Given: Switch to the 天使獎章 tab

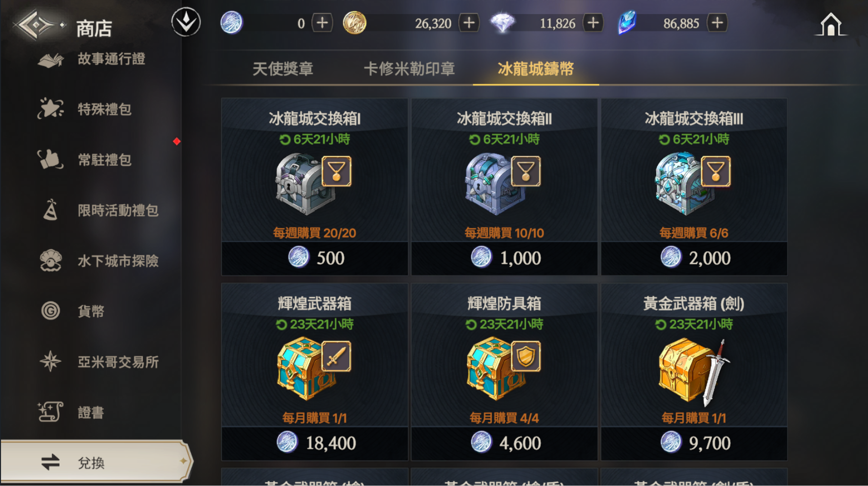Looking at the screenshot, I should (x=283, y=69).
